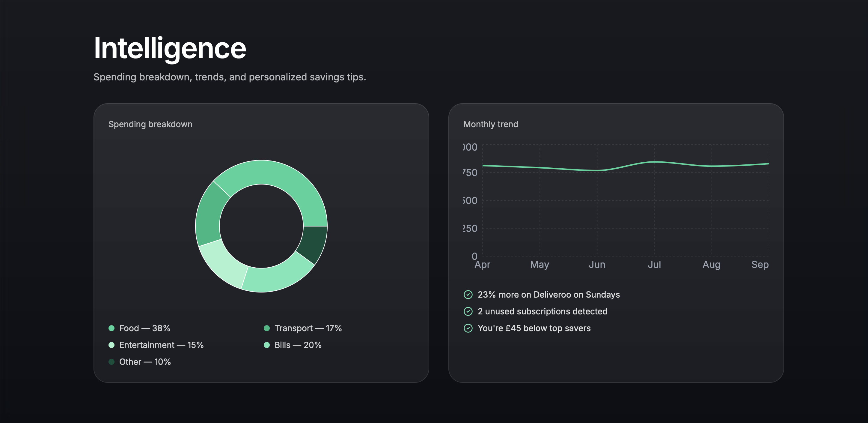Click the Monthly trend card title

tap(491, 124)
